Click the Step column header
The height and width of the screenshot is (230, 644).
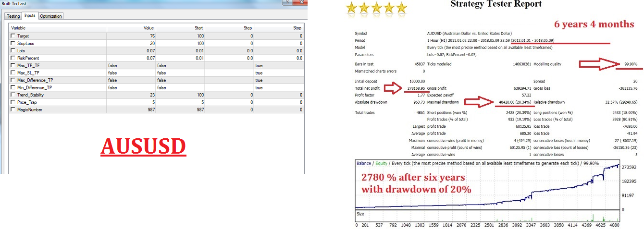coord(229,28)
